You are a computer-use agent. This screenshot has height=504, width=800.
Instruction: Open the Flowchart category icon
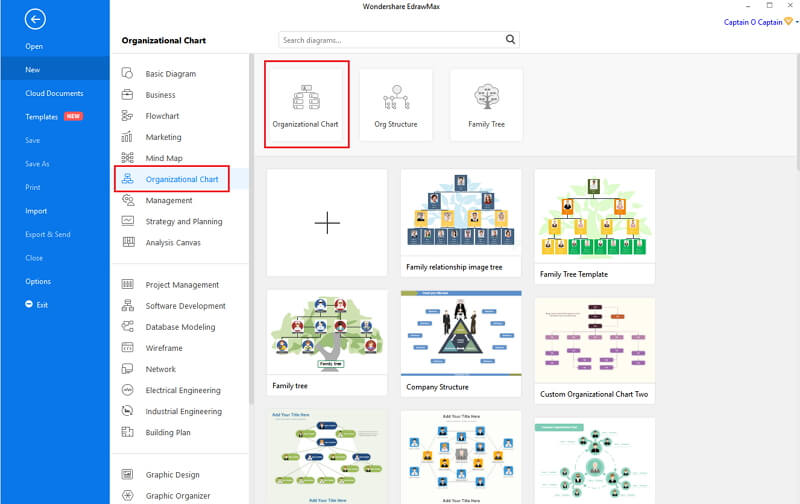pos(127,116)
